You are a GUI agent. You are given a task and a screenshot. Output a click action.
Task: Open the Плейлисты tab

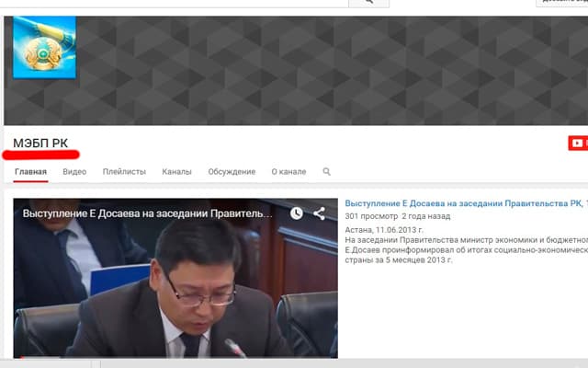(124, 172)
